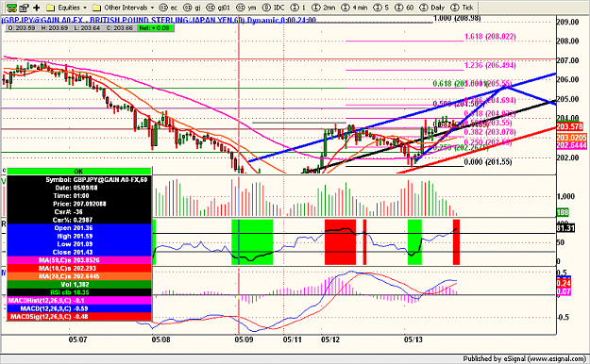Click the green OK button on data window

[79, 171]
